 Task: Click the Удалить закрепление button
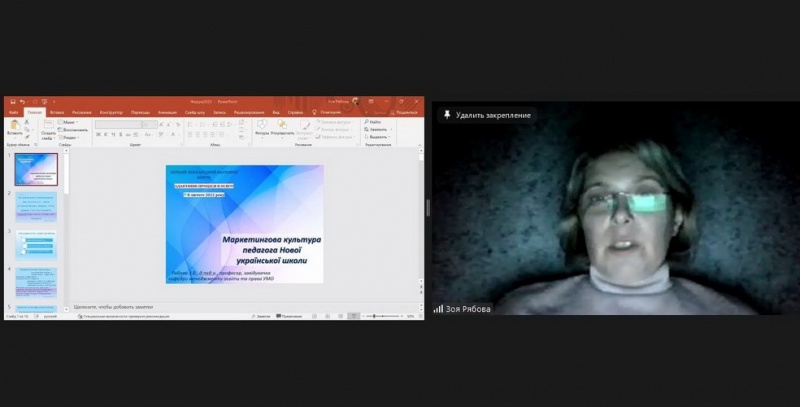pyautogui.click(x=490, y=115)
